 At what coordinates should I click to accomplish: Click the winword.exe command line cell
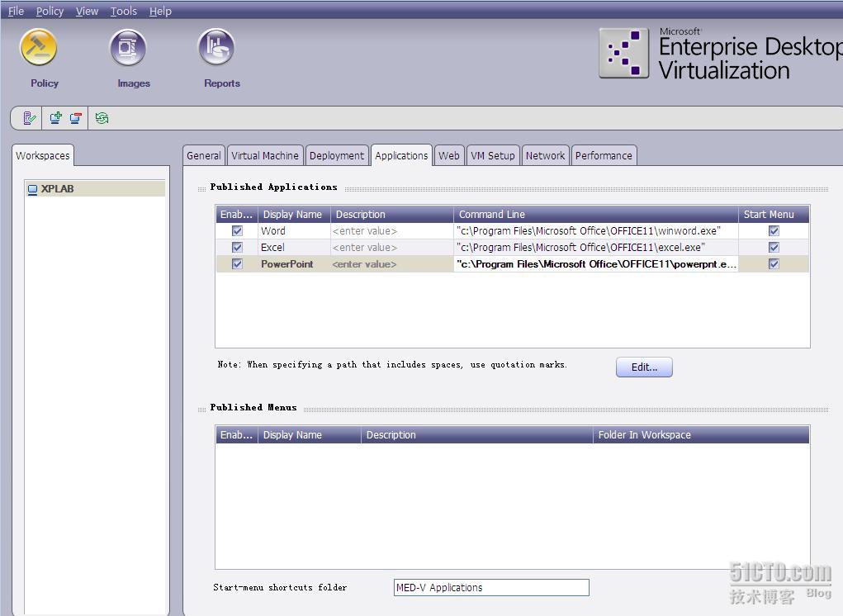coord(596,230)
